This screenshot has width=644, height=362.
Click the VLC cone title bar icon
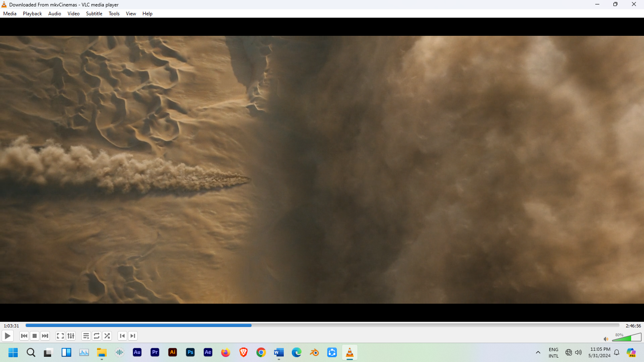coord(4,4)
